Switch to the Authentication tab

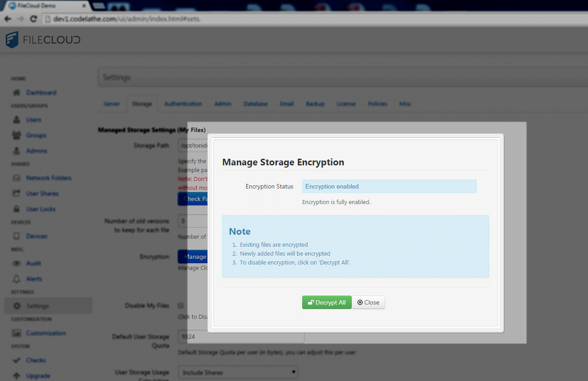(183, 104)
